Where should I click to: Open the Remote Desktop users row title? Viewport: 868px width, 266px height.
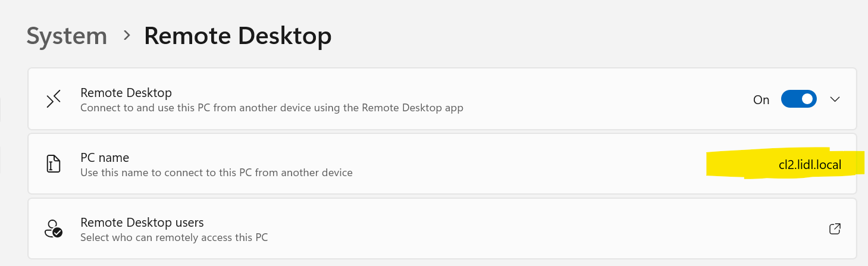tap(142, 223)
